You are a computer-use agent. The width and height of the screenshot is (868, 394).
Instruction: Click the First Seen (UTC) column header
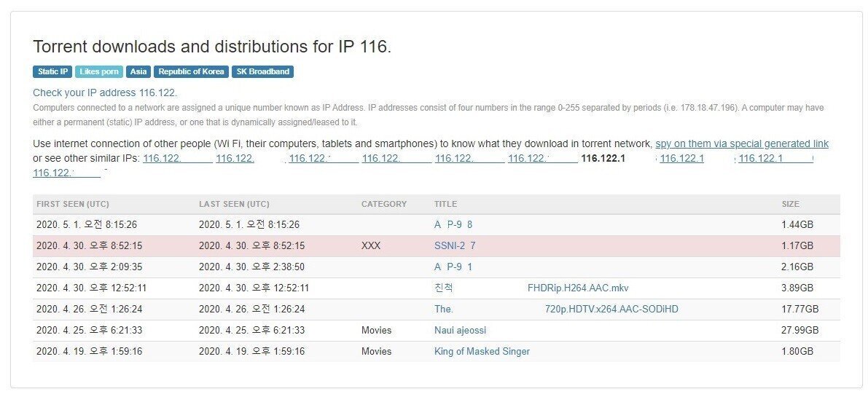click(73, 204)
